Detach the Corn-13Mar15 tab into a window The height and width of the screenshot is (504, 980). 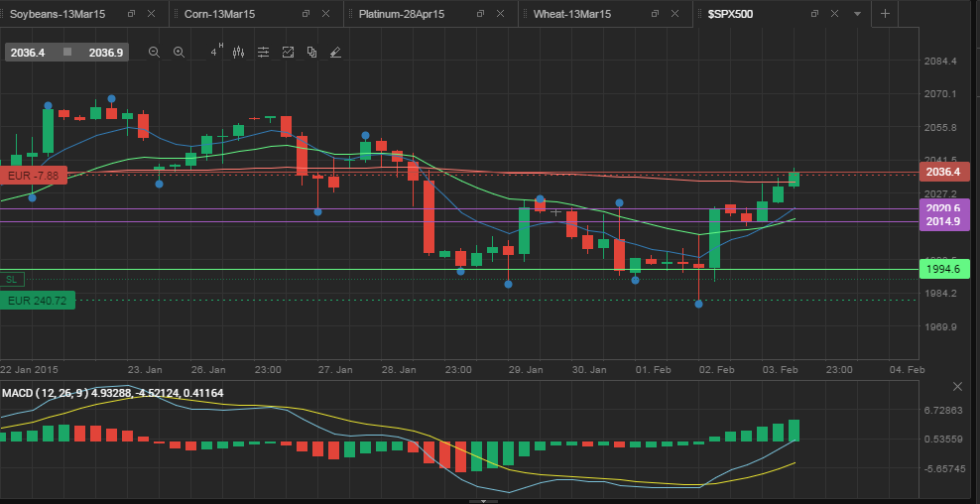tap(306, 14)
